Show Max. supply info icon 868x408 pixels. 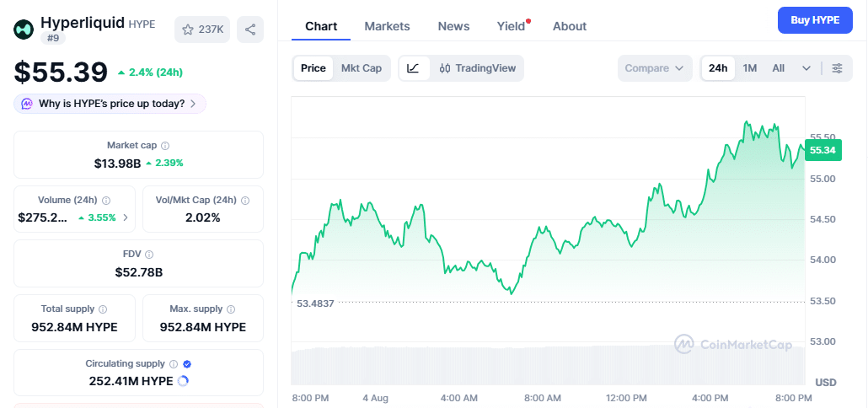[231, 309]
